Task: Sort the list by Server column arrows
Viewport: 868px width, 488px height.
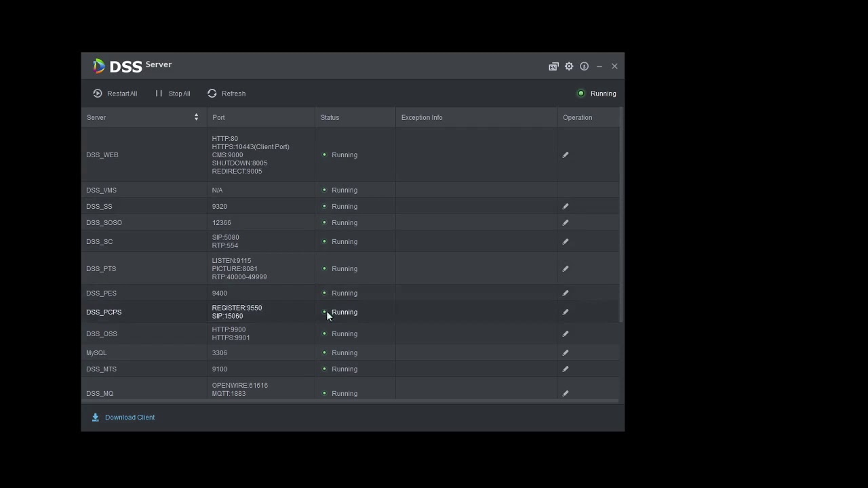Action: pos(196,117)
